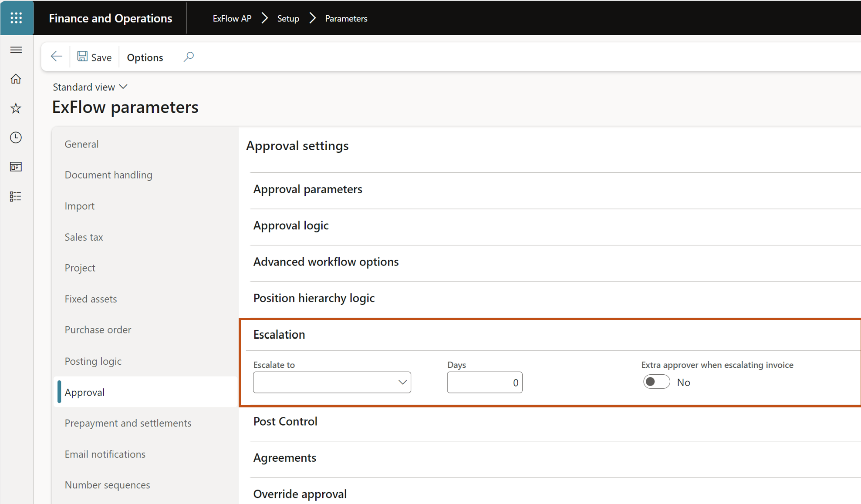Click the Save button
Viewport: 861px width, 504px height.
[x=95, y=57]
